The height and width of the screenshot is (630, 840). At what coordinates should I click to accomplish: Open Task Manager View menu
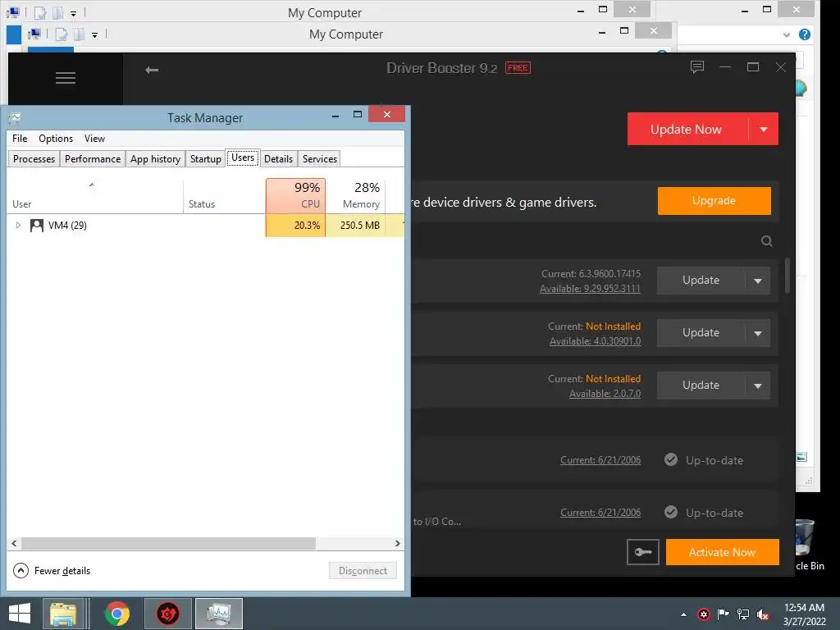[x=94, y=138]
